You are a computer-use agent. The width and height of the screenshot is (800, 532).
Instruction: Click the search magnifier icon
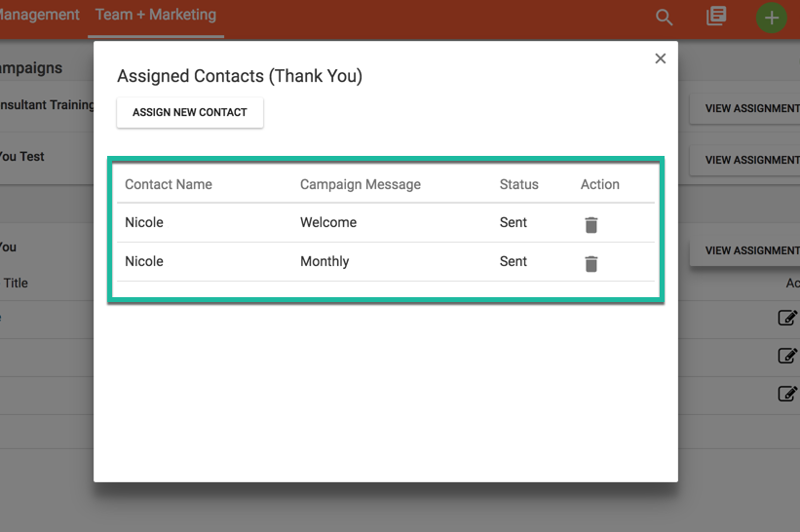coord(664,18)
